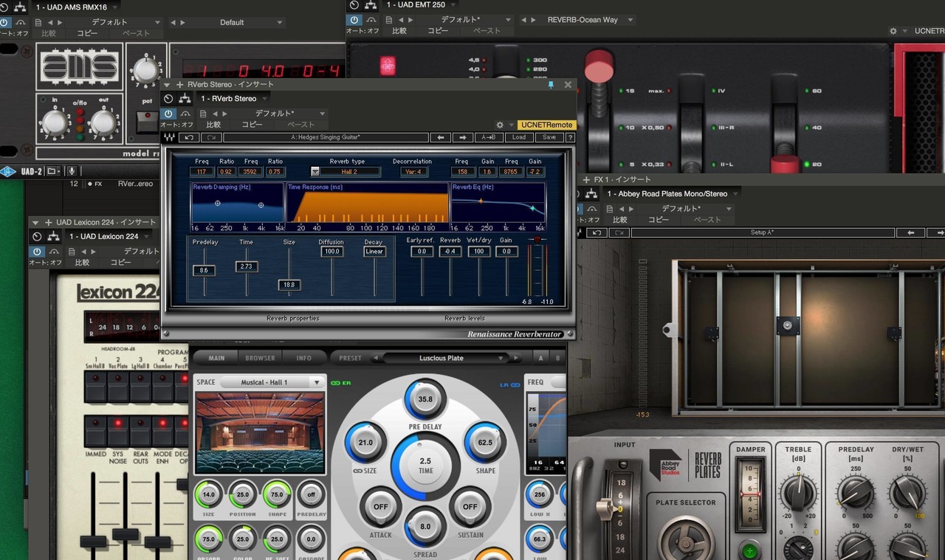Image resolution: width=945 pixels, height=560 pixels.
Task: Open the 1 - RVerb Stereo instance dropdown
Action: tap(233, 98)
